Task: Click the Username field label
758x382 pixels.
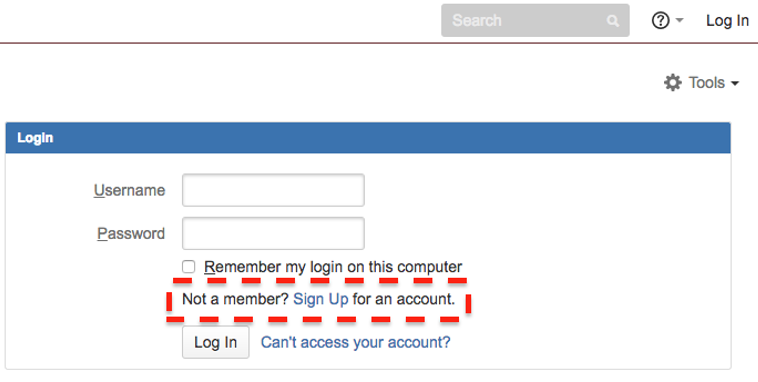Action: (x=130, y=190)
